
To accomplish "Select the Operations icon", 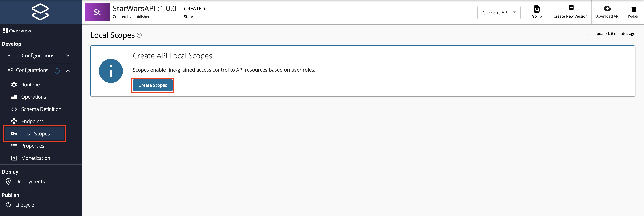I will (x=14, y=97).
